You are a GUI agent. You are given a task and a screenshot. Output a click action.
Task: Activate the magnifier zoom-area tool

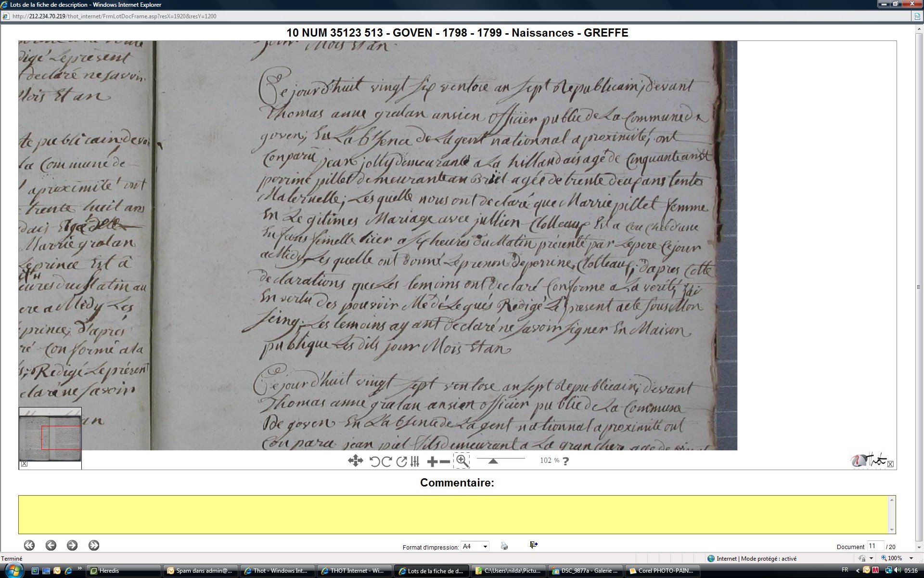coord(462,460)
